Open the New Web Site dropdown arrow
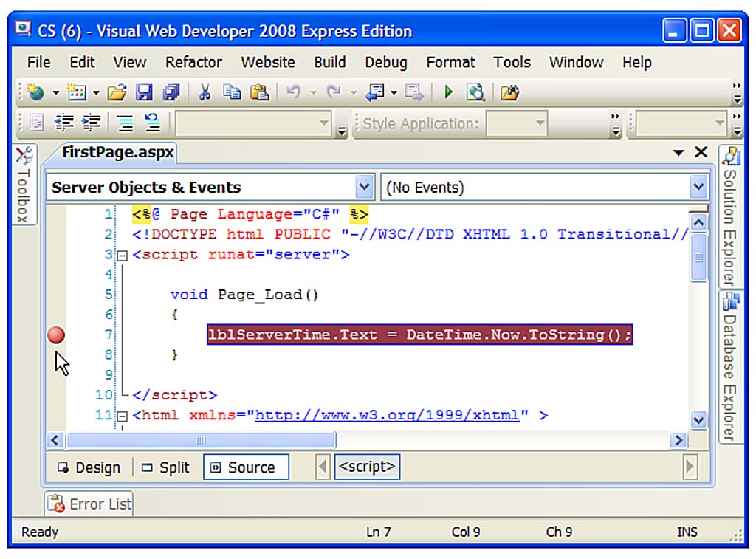The height and width of the screenshot is (559, 756). click(56, 92)
